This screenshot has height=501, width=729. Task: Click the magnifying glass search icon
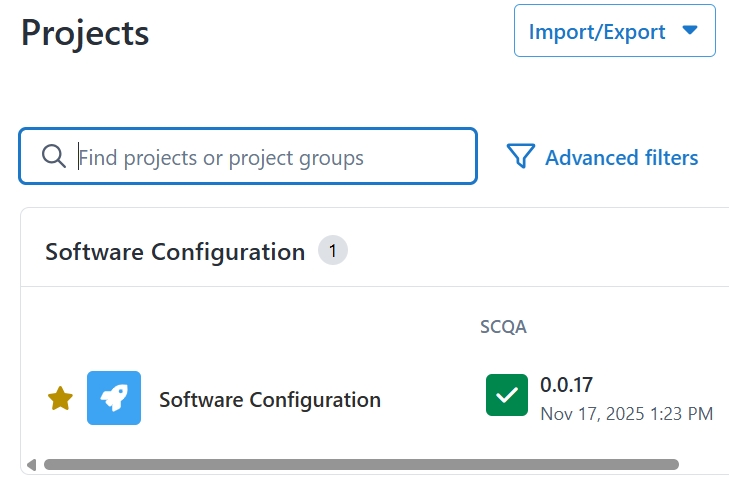click(54, 157)
